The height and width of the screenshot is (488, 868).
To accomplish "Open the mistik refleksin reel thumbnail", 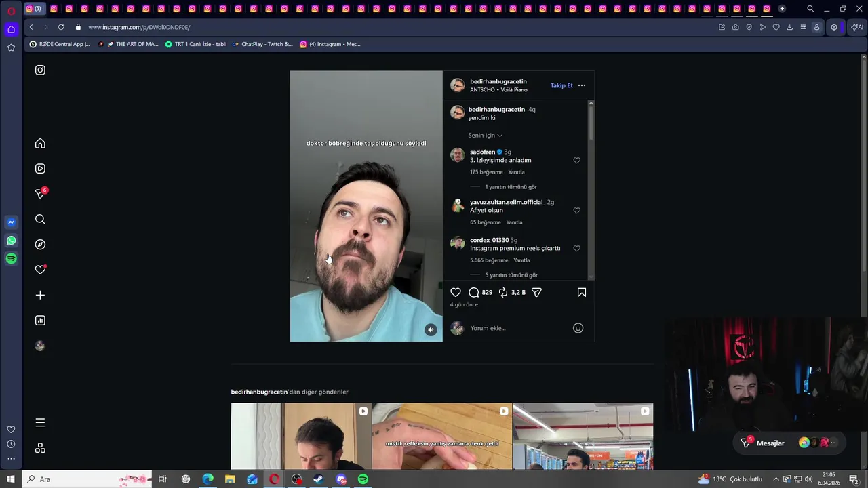I will click(442, 436).
